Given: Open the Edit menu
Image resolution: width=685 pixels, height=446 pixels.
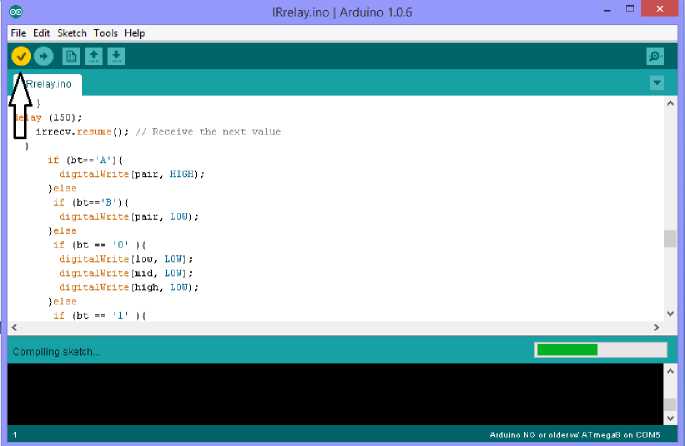Looking at the screenshot, I should pos(42,33).
